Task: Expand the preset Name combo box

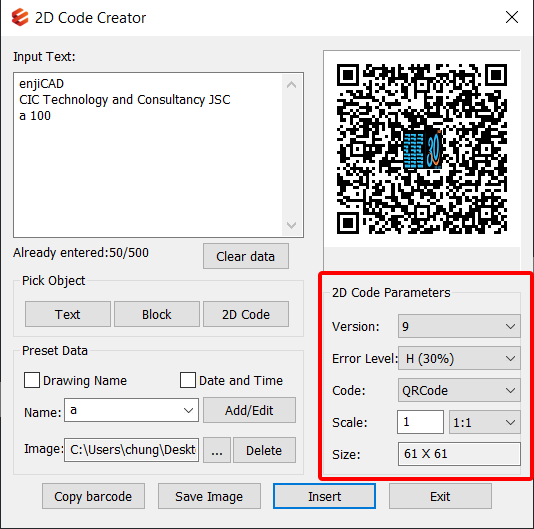Action: click(x=131, y=410)
